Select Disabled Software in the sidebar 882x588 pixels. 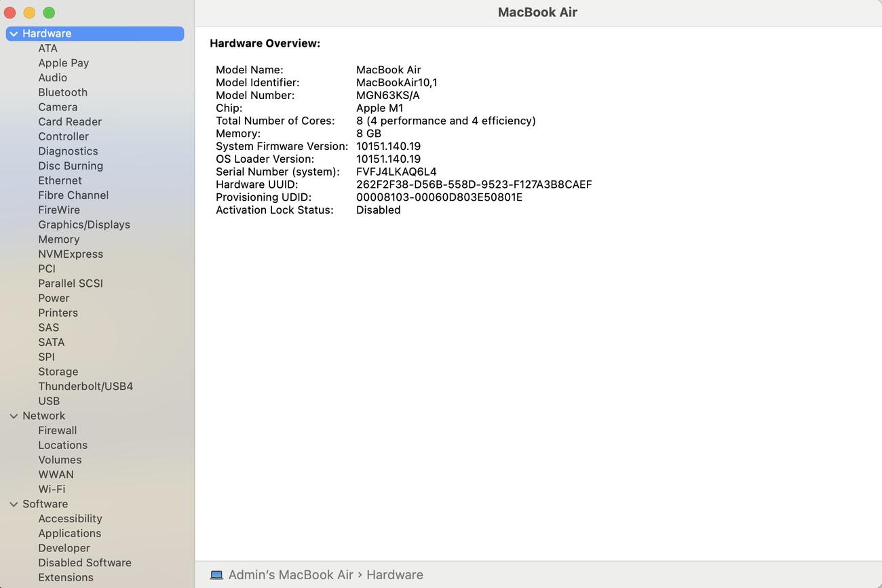click(x=85, y=562)
